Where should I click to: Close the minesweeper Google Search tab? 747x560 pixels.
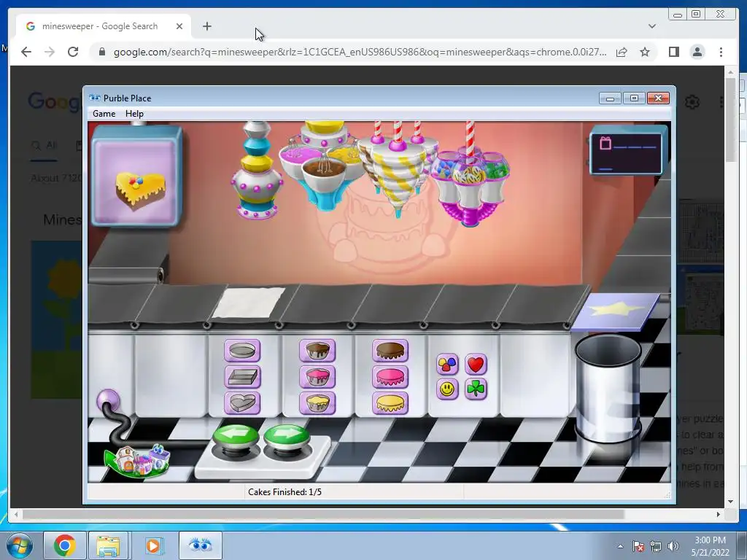tap(179, 26)
